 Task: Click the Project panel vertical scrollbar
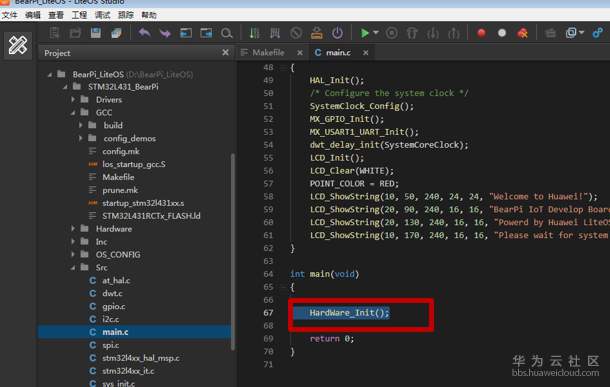pos(233,252)
